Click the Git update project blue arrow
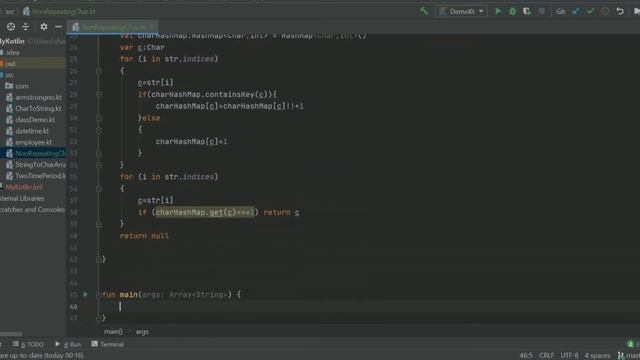This screenshot has width=640, height=360. pos(576,11)
